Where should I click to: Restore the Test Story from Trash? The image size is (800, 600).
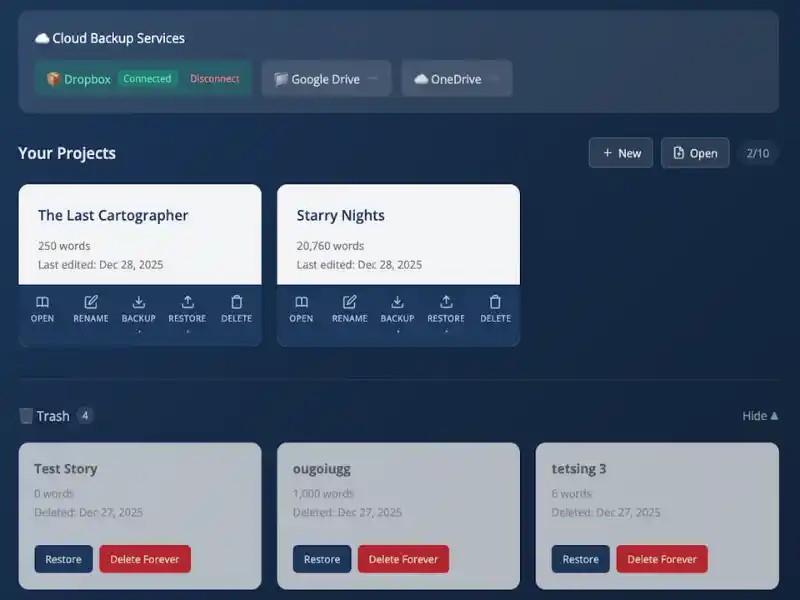pos(62,559)
